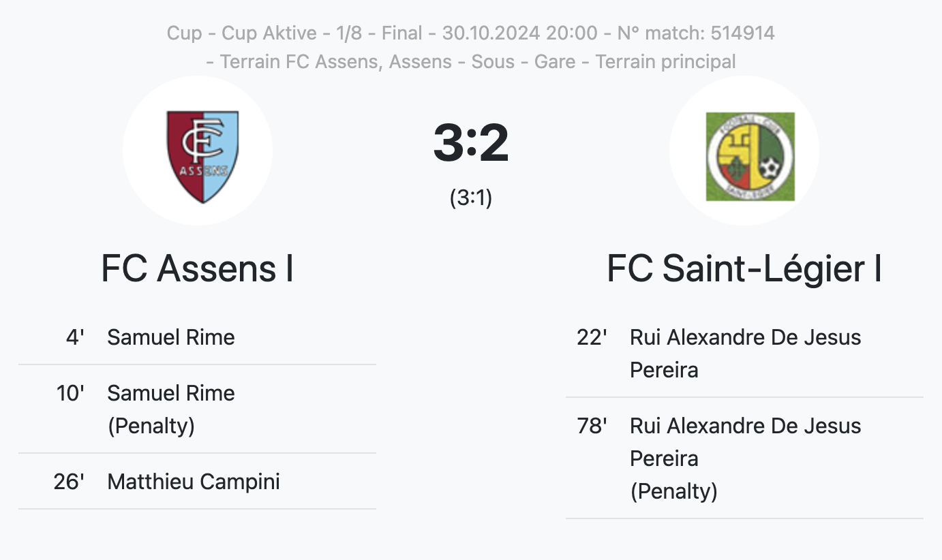Select Pereira's 78' penalty goal entry
The height and width of the screenshot is (560, 942).
tap(744, 458)
